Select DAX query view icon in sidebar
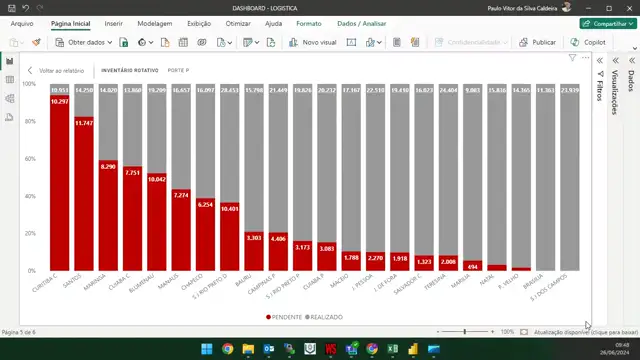Viewport: 640px width, 360px height. pyautogui.click(x=9, y=117)
